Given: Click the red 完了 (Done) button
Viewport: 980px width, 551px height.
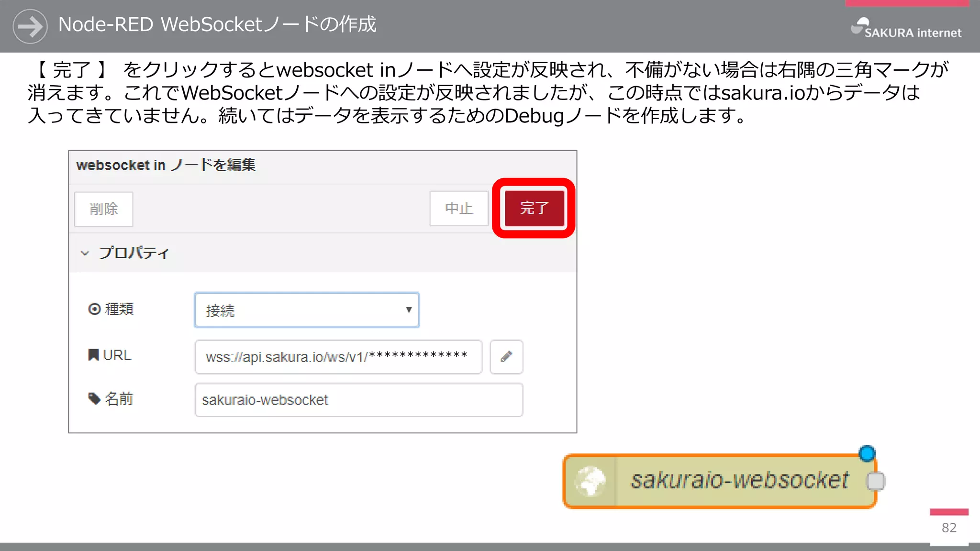Looking at the screenshot, I should pos(534,208).
